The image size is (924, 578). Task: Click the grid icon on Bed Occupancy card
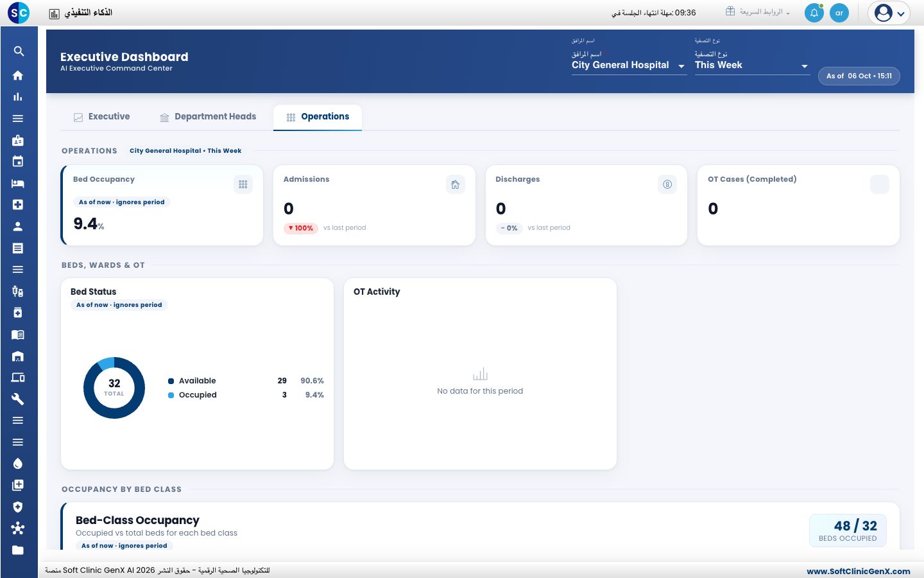pyautogui.click(x=243, y=184)
